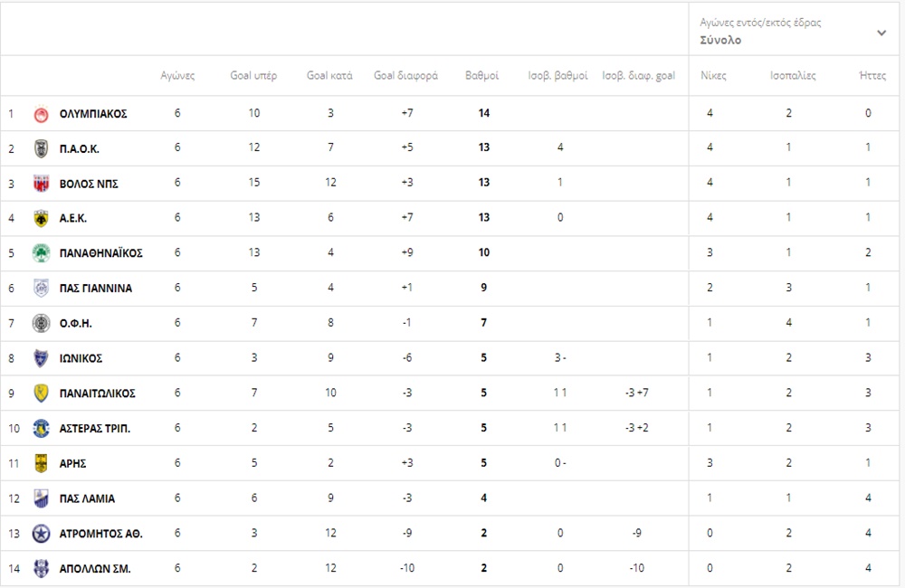Click O.F.I. goal difference '-1'
Image resolution: width=905 pixels, height=588 pixels.
point(407,323)
